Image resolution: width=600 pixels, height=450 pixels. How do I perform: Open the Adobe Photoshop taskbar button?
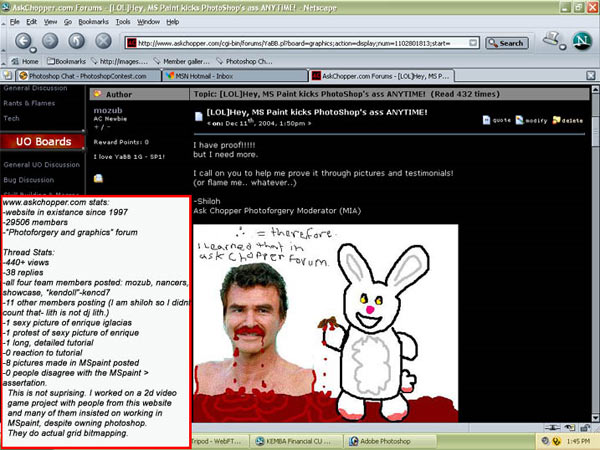(x=390, y=441)
